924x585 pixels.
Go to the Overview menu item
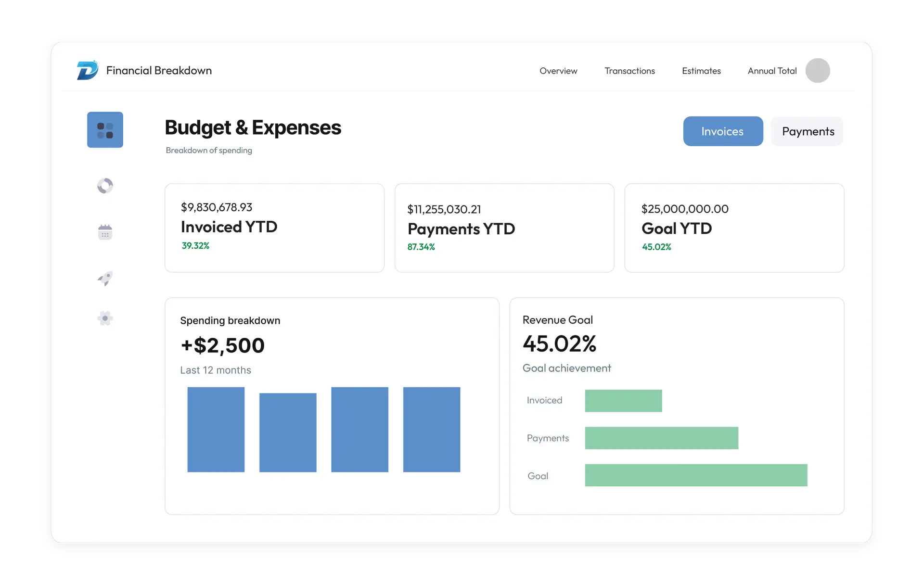click(x=558, y=71)
